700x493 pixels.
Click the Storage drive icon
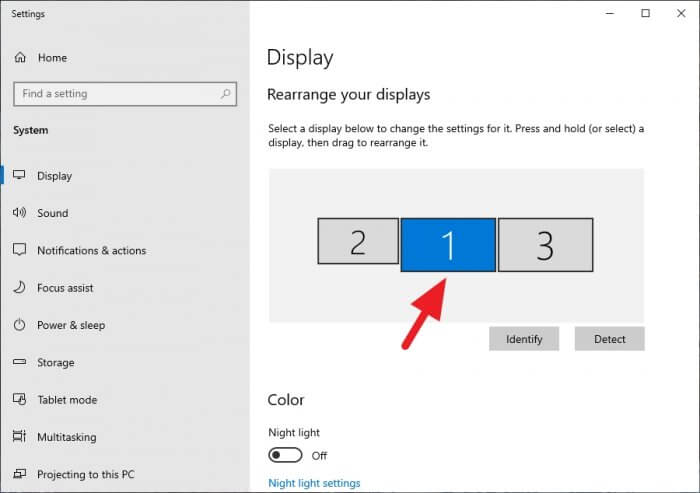point(19,362)
